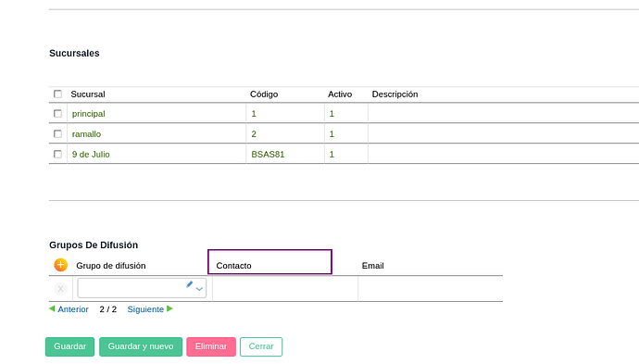Click the grey X remove-row icon
This screenshot has width=639, height=364.
coord(60,289)
